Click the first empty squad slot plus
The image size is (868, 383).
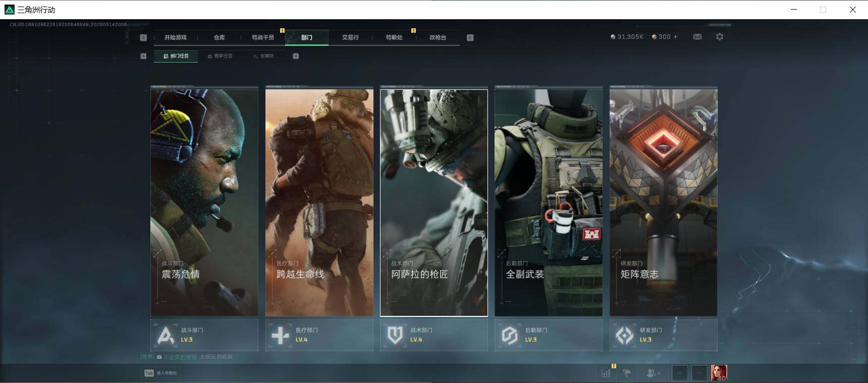[680, 373]
